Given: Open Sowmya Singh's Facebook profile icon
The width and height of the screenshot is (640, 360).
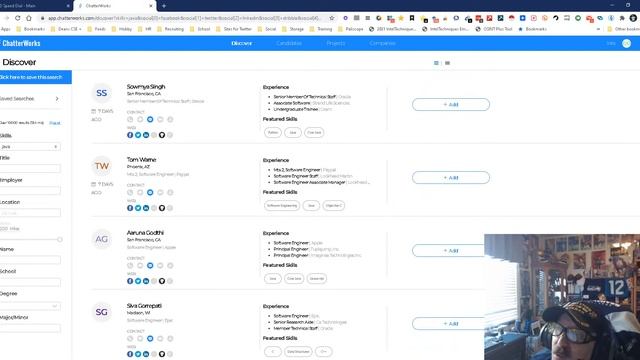Looking at the screenshot, I should click(x=130, y=135).
